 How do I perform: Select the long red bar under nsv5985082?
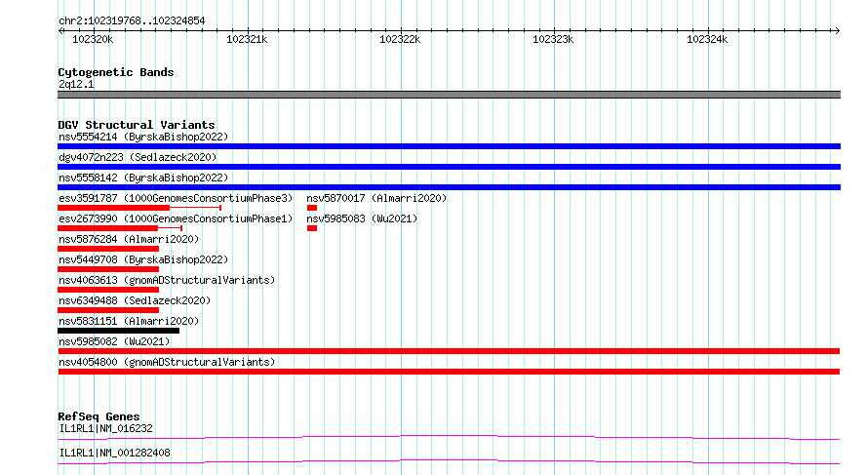tap(449, 351)
